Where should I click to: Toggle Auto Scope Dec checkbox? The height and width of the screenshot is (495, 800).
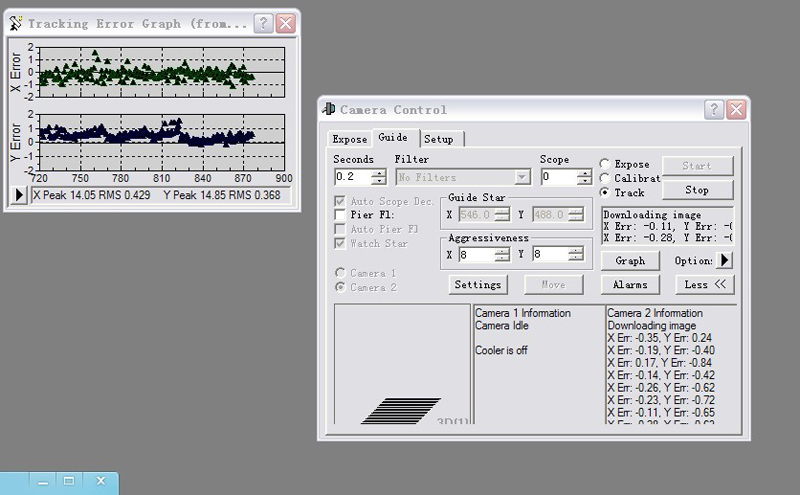340,201
